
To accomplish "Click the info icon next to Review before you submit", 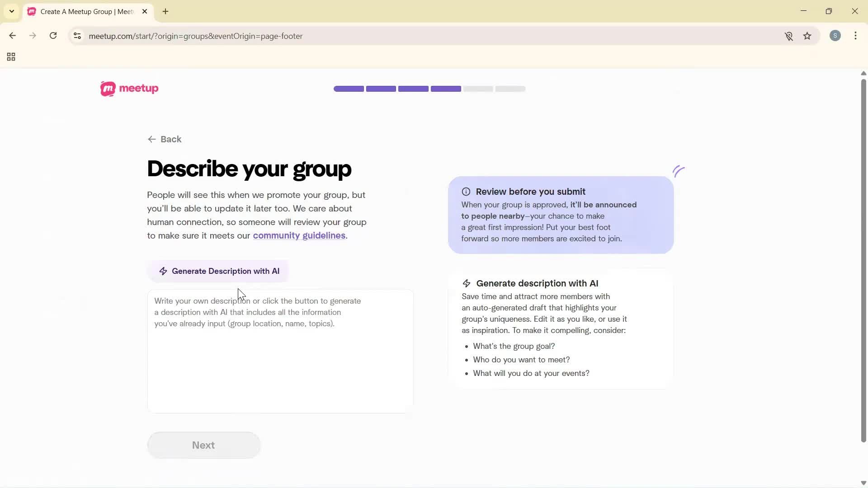I will (467, 192).
